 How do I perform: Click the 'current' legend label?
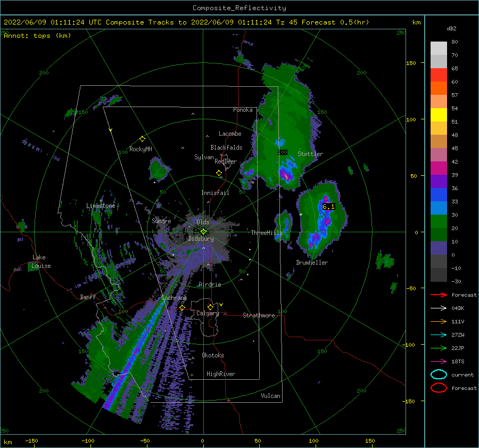[x=463, y=375]
